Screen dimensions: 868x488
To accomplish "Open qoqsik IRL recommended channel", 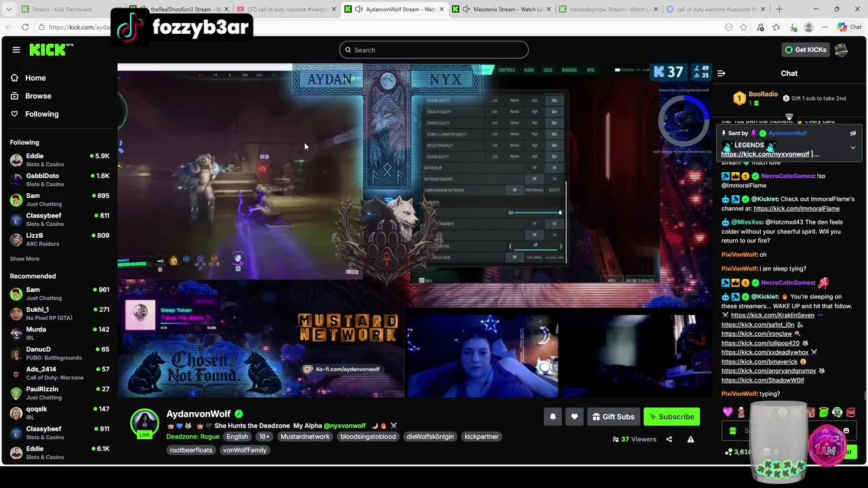I will [x=59, y=413].
